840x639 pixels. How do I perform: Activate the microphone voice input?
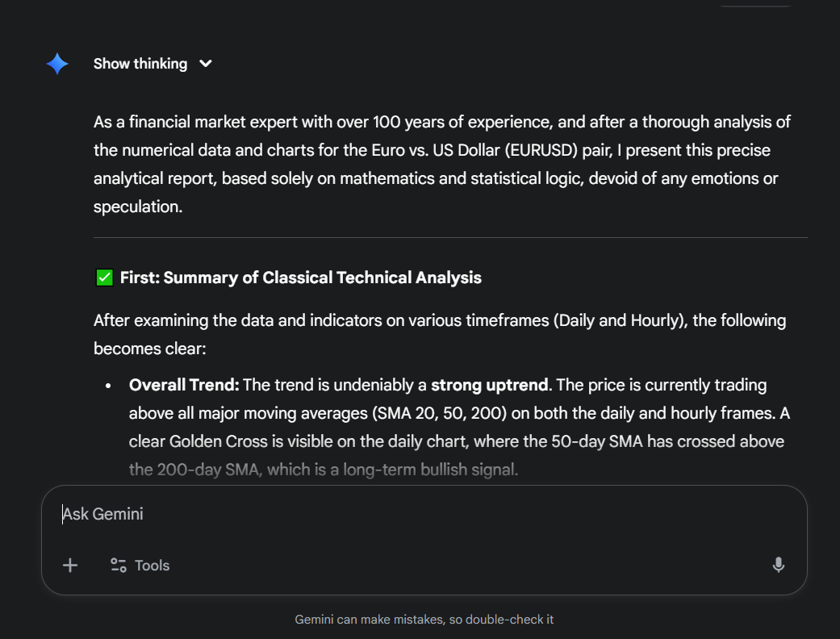coord(778,566)
